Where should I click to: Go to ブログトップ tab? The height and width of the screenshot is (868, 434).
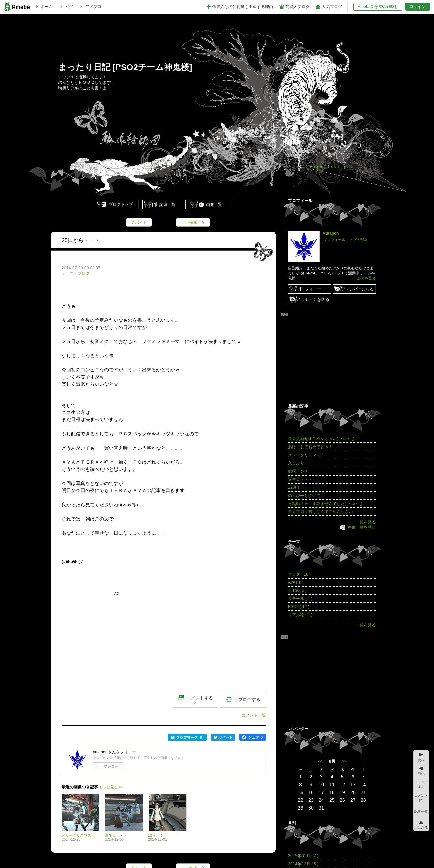click(117, 204)
